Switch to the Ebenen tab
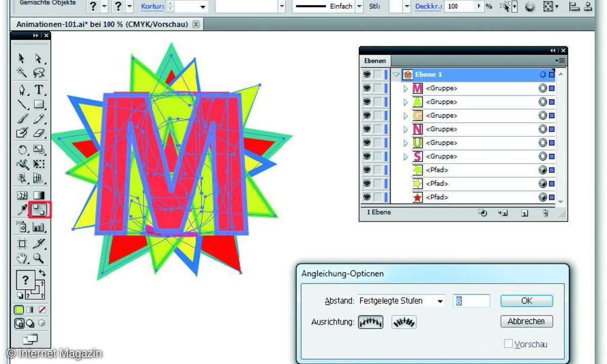The height and width of the screenshot is (364, 607). (x=375, y=61)
